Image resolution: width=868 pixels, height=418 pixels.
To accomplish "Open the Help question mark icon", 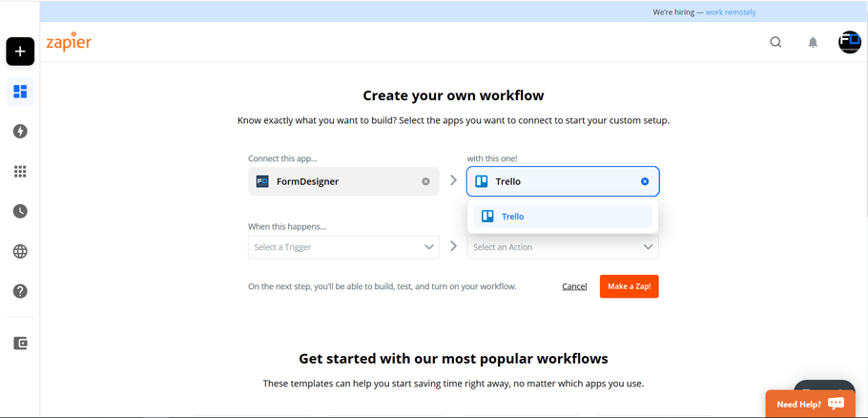I will click(20, 291).
